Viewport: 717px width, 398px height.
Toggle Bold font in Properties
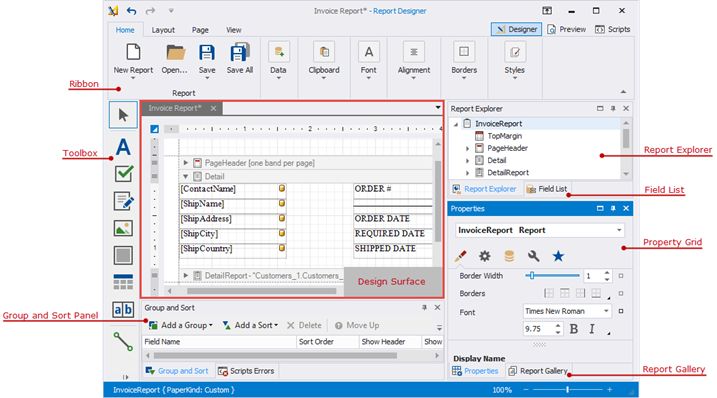pos(574,329)
